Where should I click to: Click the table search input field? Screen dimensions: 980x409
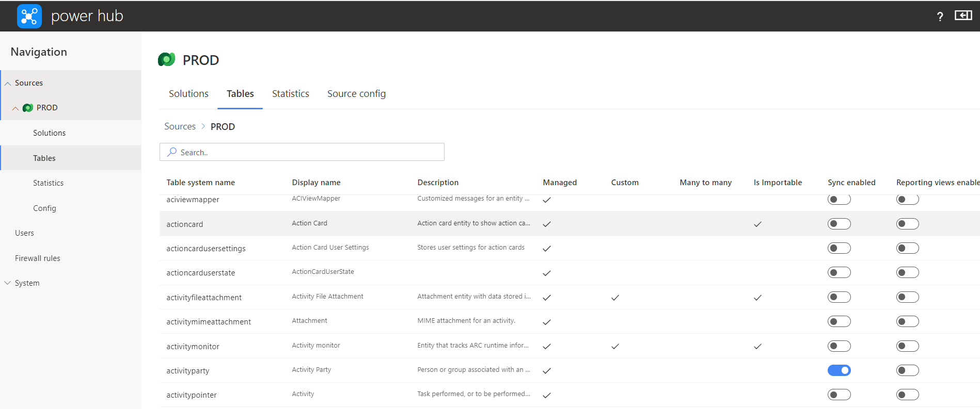point(310,152)
